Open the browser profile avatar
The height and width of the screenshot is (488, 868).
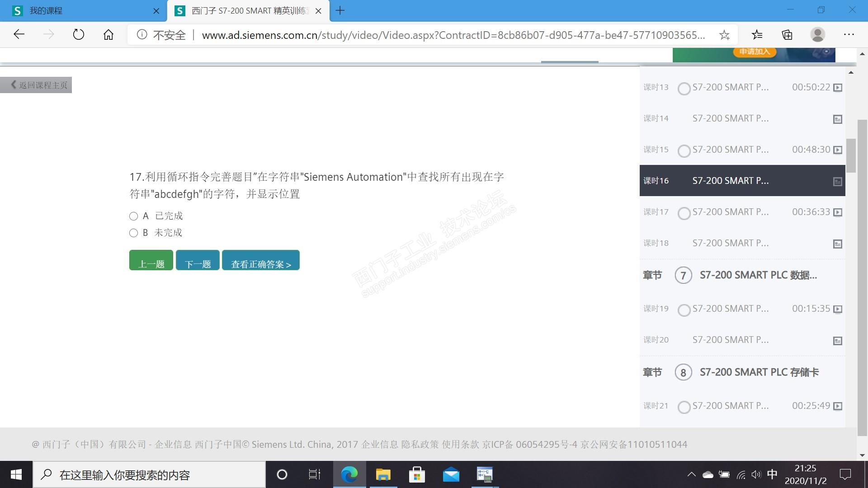click(x=817, y=35)
